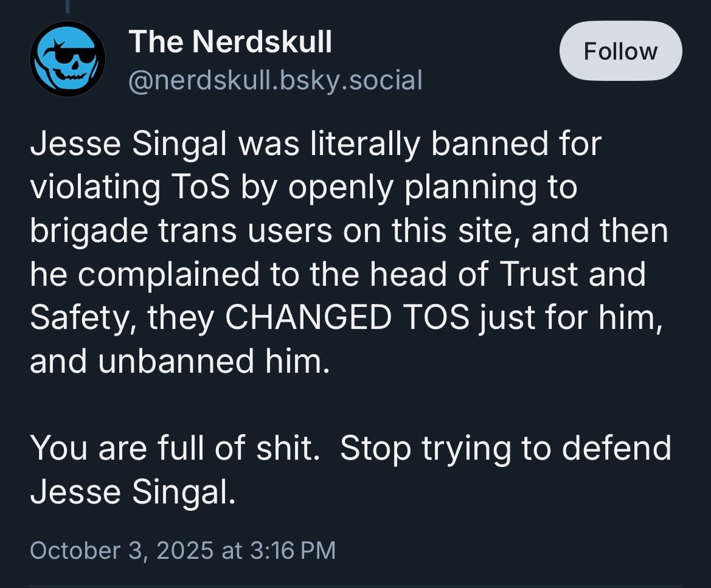Click the 3:16 PM time text

(x=293, y=550)
